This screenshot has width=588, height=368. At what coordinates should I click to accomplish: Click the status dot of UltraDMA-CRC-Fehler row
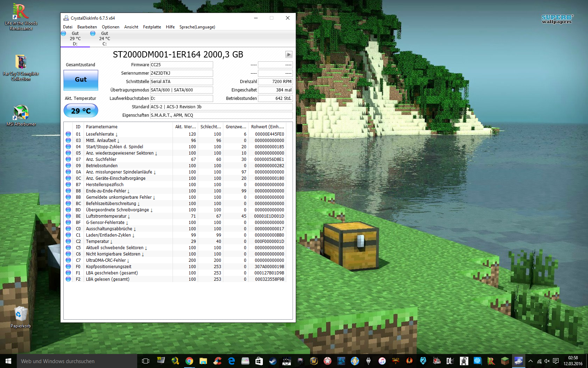[x=68, y=260]
